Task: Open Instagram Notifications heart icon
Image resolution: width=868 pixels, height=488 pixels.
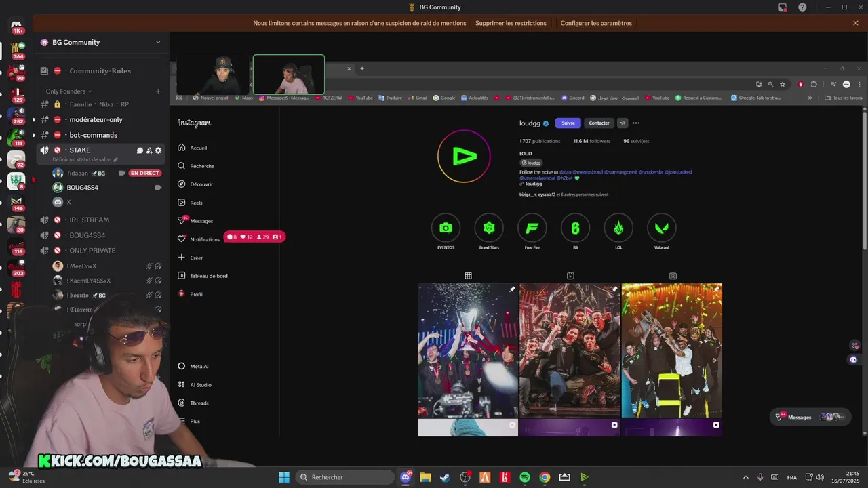Action: [x=181, y=239]
